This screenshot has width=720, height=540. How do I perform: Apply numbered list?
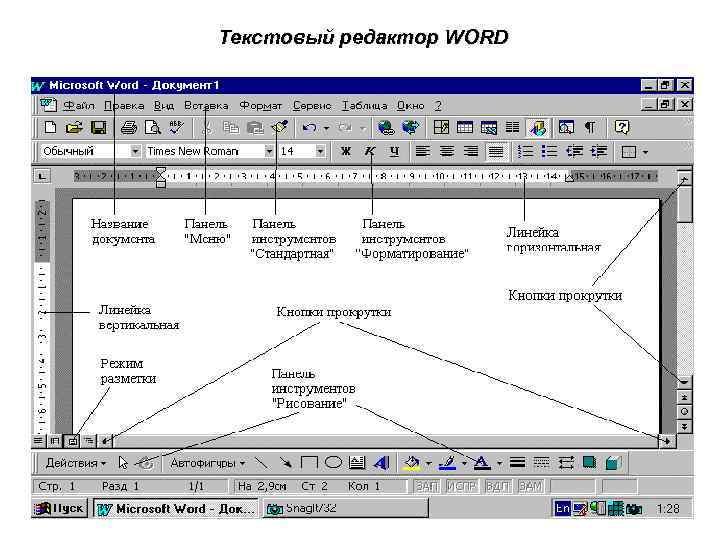point(525,151)
